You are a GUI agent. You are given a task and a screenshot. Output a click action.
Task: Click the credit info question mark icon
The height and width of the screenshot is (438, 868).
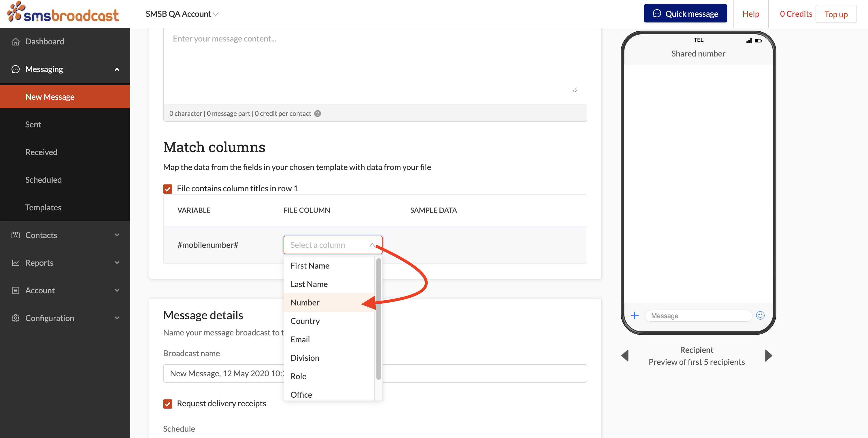point(317,114)
